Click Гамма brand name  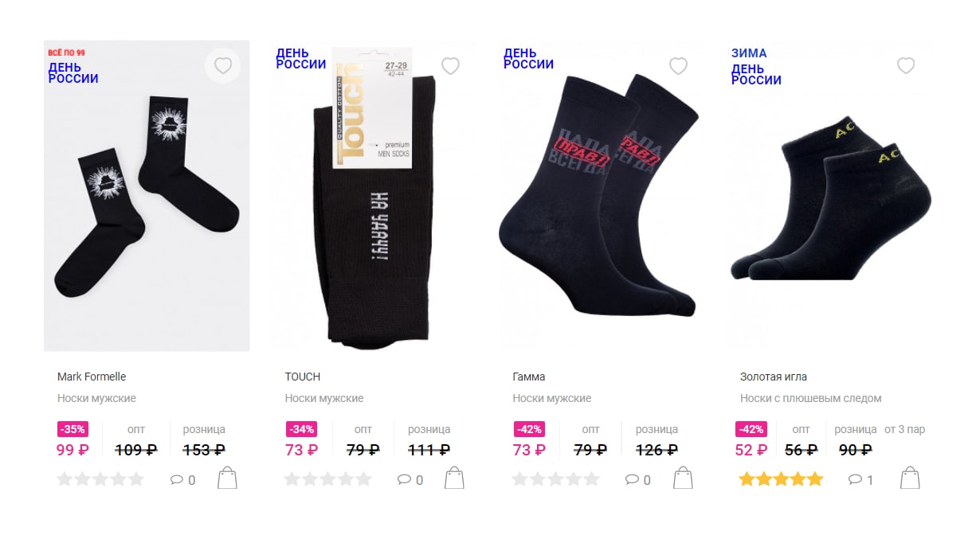pyautogui.click(x=529, y=377)
